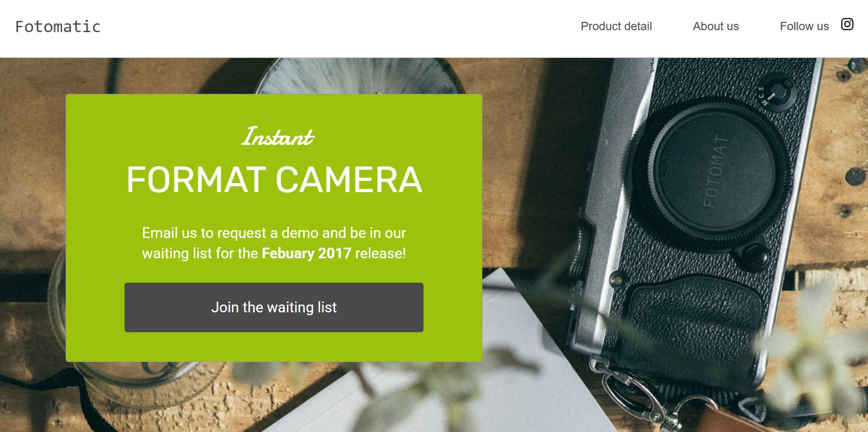This screenshot has height=432, width=868.
Task: Select the bold Febuary 2017 text
Action: 306,253
